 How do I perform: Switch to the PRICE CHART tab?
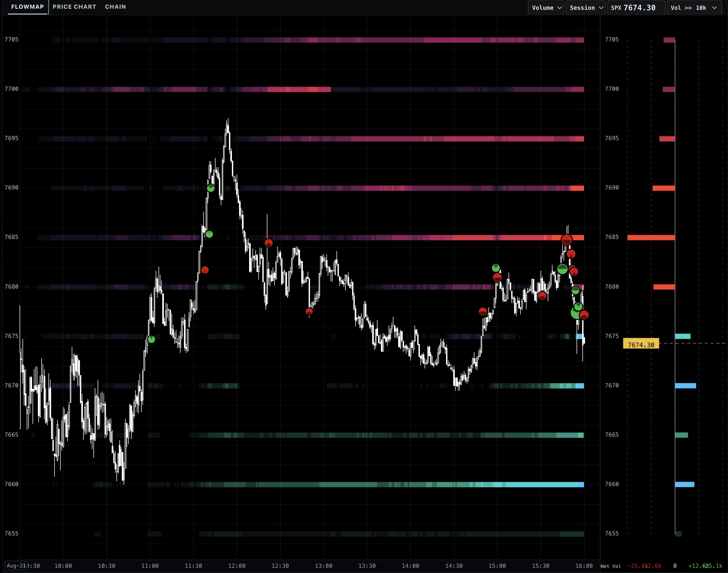tap(74, 7)
